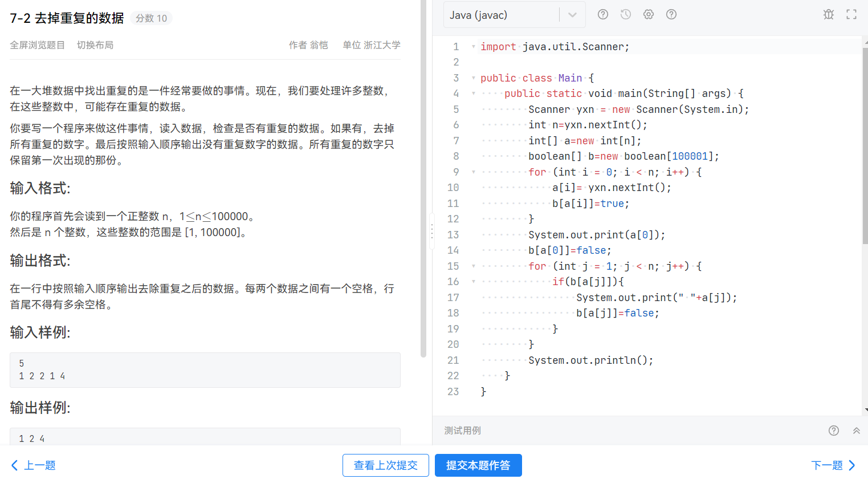
Task: Go to the previous problem via 上一题
Action: coord(34,465)
